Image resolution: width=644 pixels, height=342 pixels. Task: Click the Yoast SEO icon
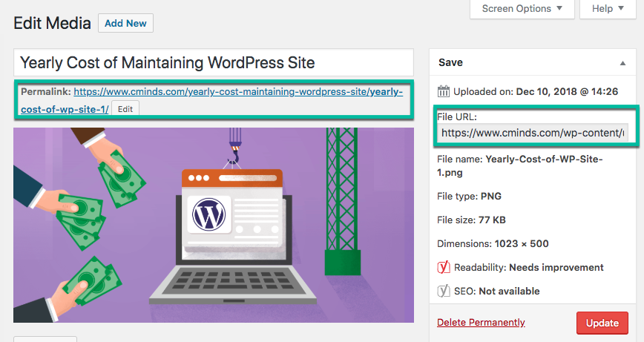(444, 291)
